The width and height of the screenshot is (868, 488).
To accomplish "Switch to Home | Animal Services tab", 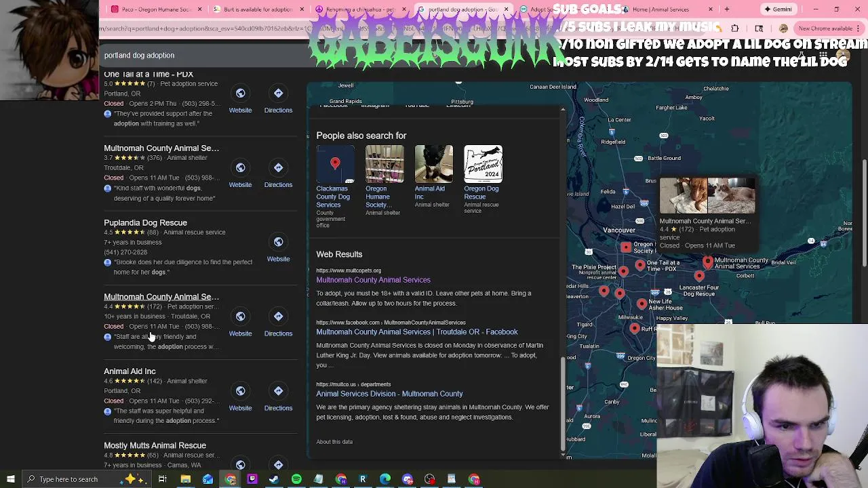I will (666, 9).
